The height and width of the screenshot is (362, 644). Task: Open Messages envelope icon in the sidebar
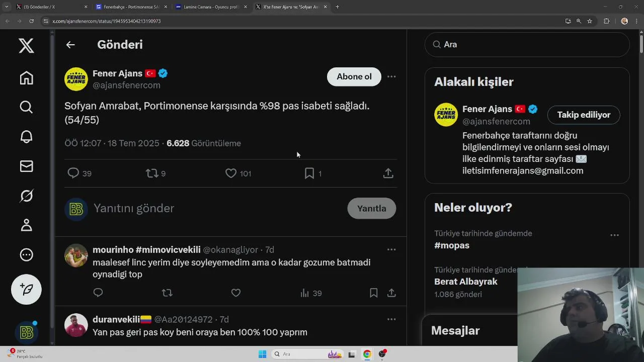(26, 166)
